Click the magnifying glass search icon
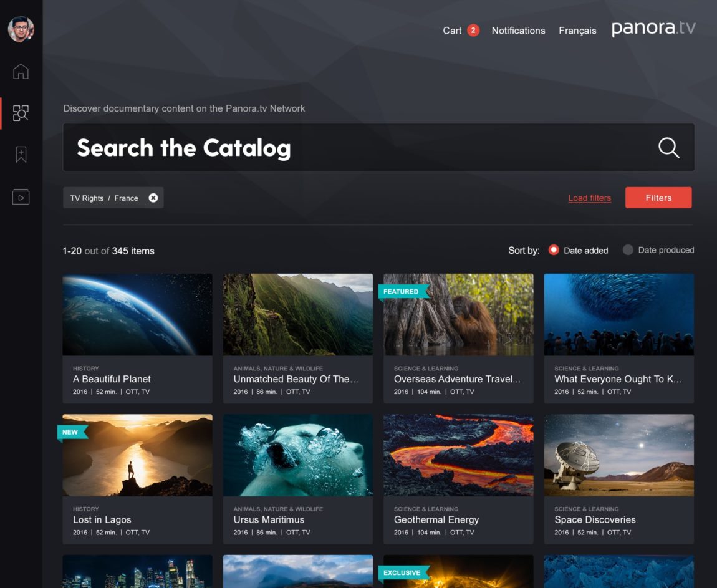 click(x=668, y=148)
